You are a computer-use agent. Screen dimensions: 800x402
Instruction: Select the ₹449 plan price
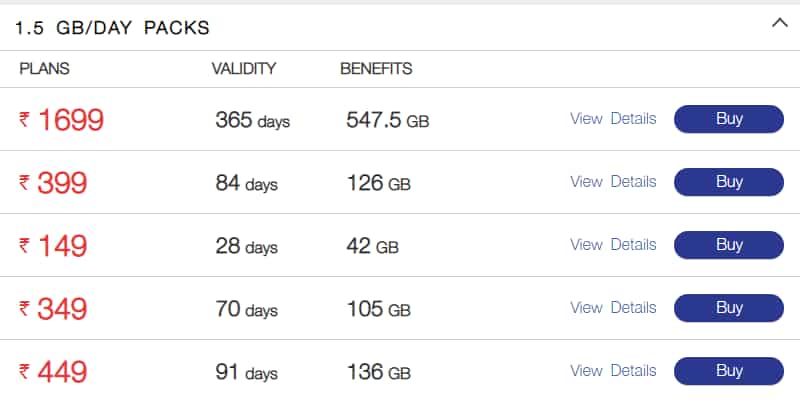point(53,372)
